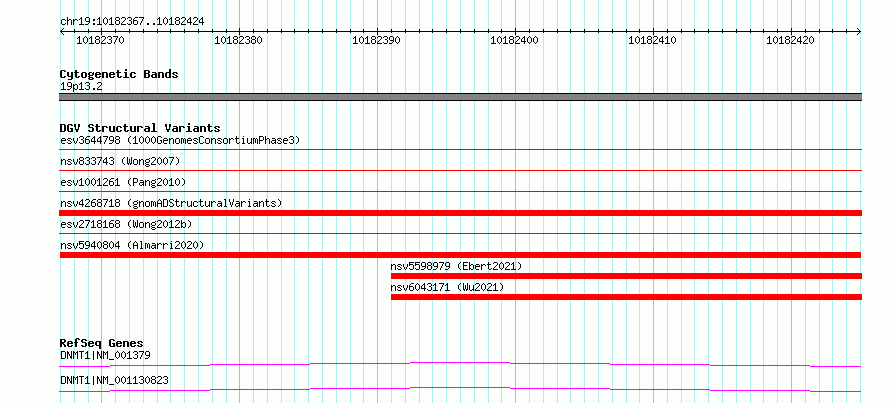Image resolution: width=890 pixels, height=403 pixels.
Task: Click the red bar of nsv6043171
Action: (626, 297)
